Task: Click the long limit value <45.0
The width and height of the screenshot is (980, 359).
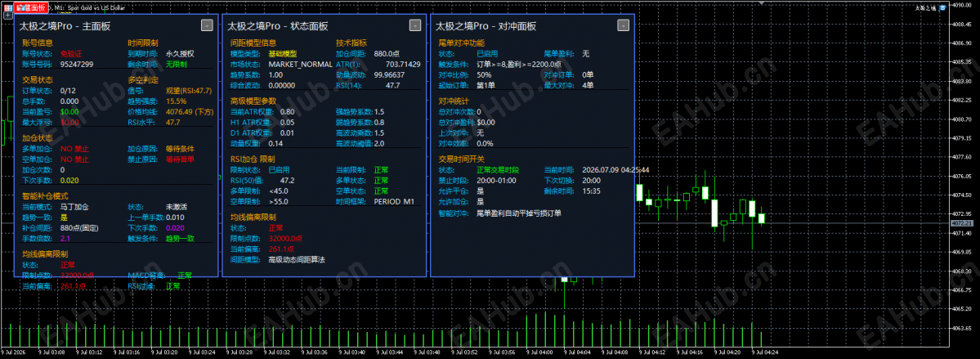Action: 278,191
